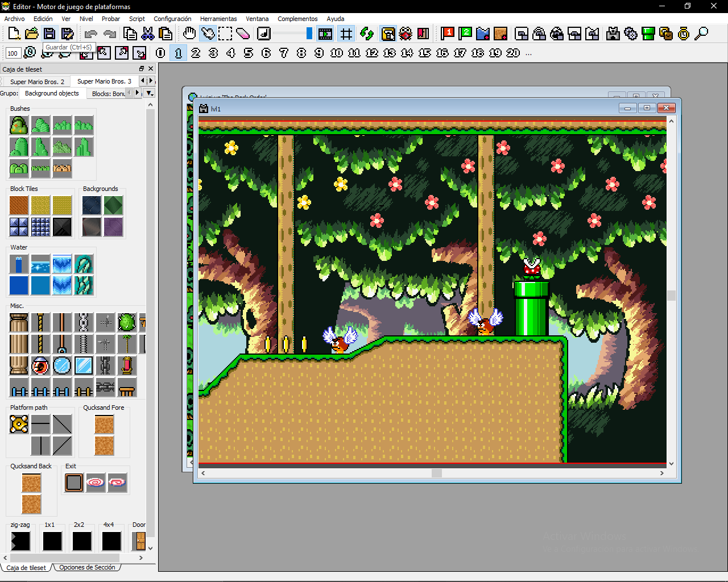Close the Caja de tileset panel
This screenshot has height=582, width=728.
point(151,69)
